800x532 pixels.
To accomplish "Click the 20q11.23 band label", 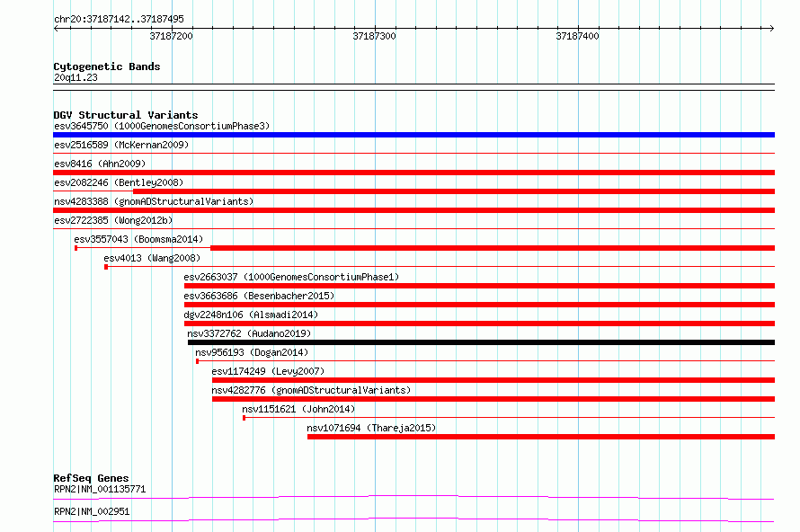I will (x=76, y=77).
